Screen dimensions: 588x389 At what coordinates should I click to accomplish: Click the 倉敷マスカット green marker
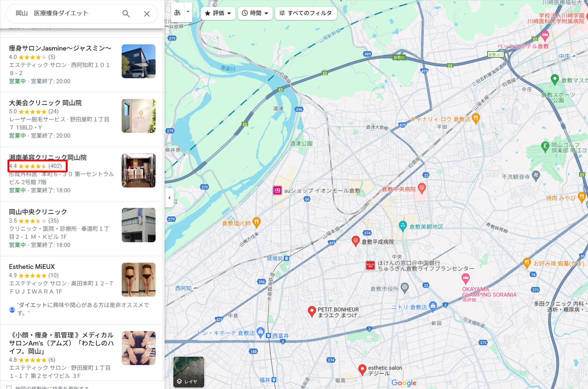click(555, 80)
